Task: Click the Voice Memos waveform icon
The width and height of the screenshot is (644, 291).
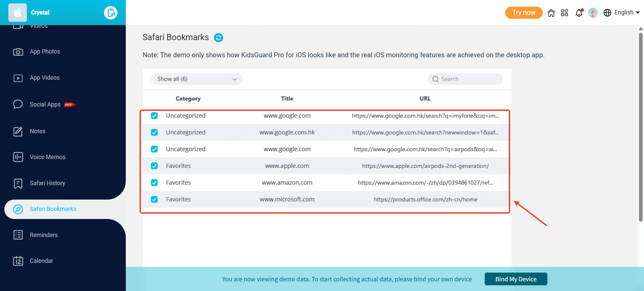Action: pyautogui.click(x=18, y=157)
